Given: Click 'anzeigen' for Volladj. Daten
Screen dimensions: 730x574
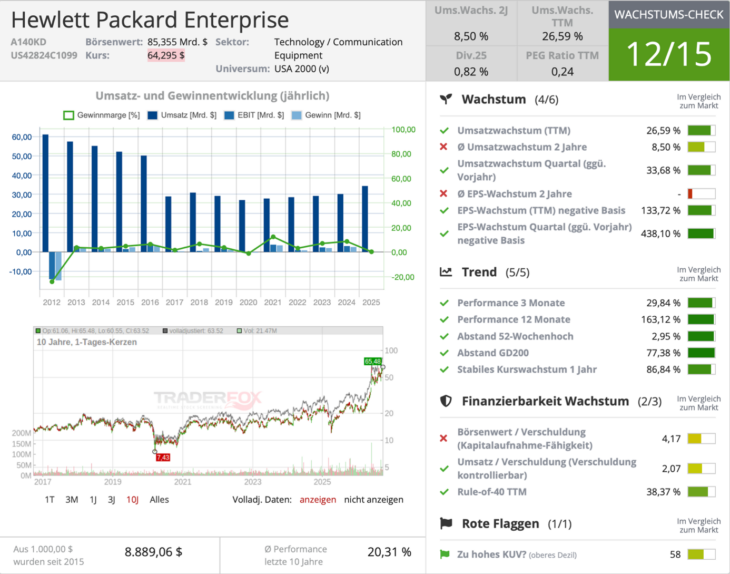Looking at the screenshot, I should click(318, 500).
